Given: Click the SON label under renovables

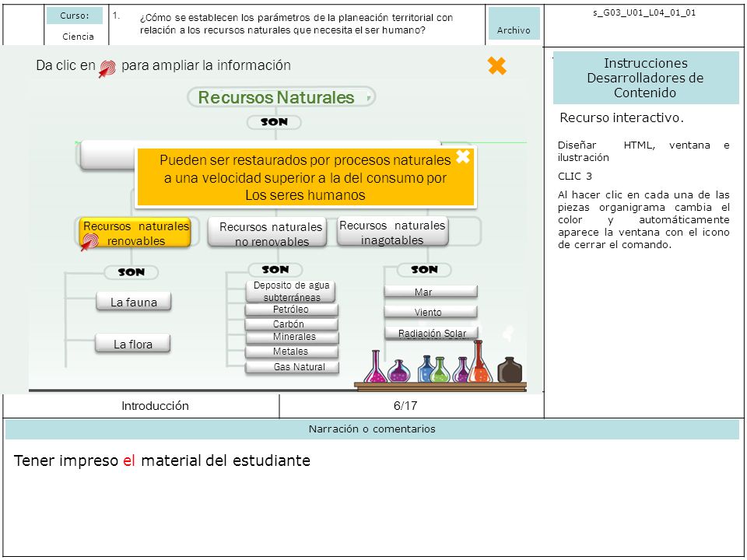Looking at the screenshot, I should point(132,272).
